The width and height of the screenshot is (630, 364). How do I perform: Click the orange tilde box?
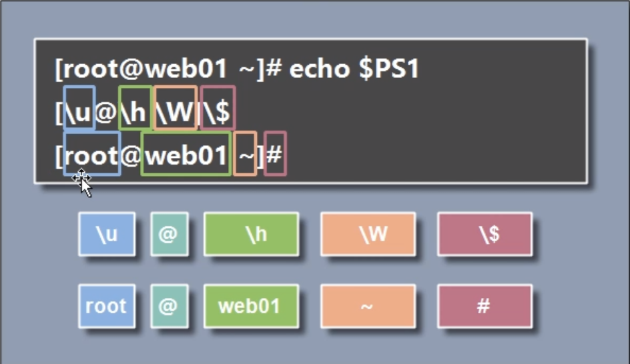pos(368,307)
